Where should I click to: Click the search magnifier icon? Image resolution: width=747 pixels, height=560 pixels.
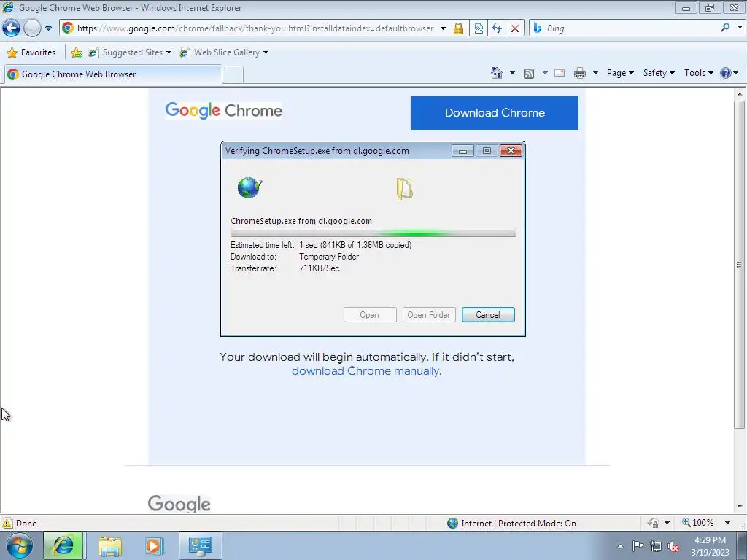click(x=726, y=28)
